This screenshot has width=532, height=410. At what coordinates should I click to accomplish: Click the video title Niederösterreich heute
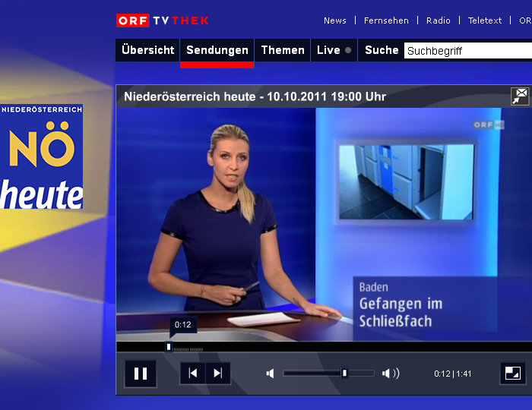[x=255, y=96]
